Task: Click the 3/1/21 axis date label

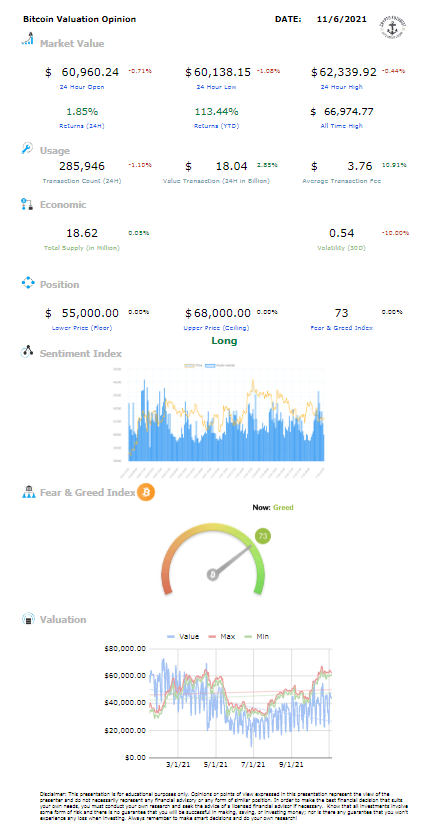Action: (178, 765)
